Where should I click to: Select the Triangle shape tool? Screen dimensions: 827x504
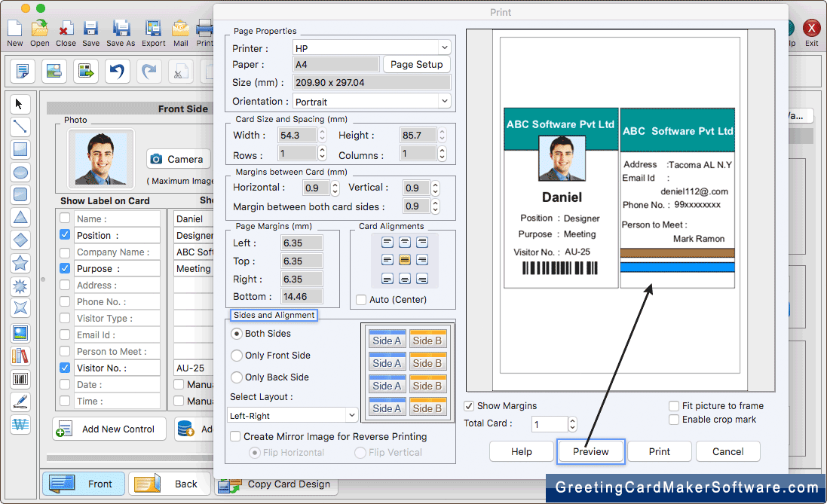(20, 217)
